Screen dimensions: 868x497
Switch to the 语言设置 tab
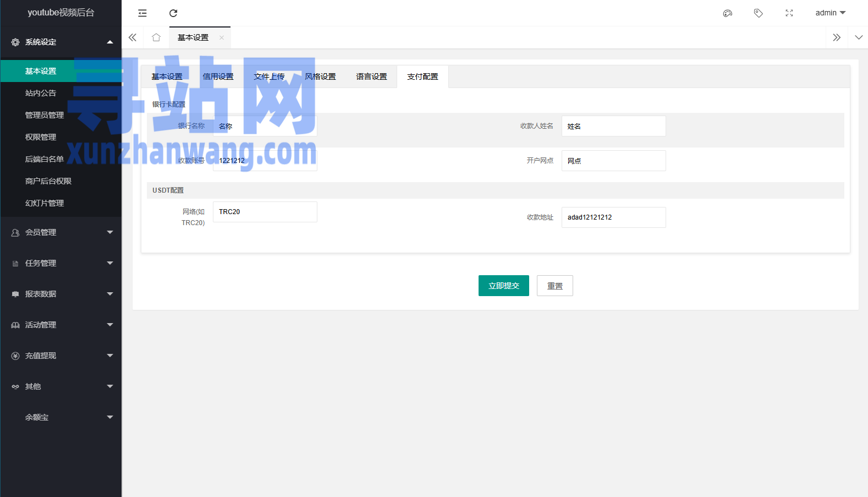[371, 77]
